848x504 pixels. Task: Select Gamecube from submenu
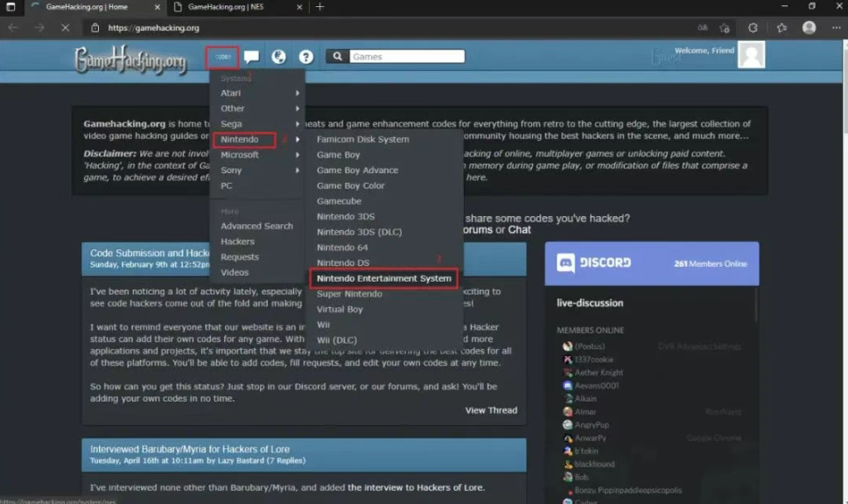[339, 201]
